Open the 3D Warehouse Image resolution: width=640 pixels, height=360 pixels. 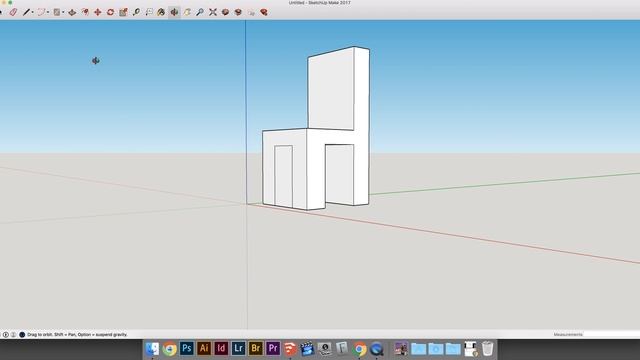coord(225,12)
